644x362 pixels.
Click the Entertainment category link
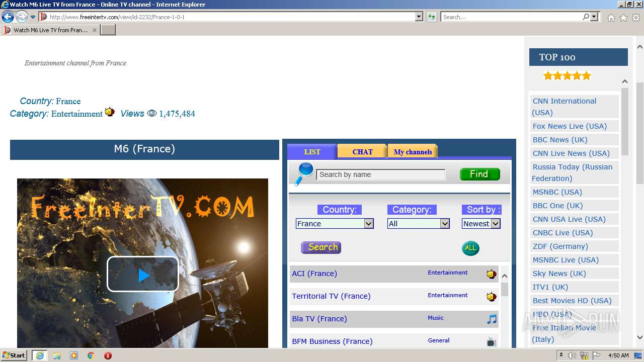[77, 114]
